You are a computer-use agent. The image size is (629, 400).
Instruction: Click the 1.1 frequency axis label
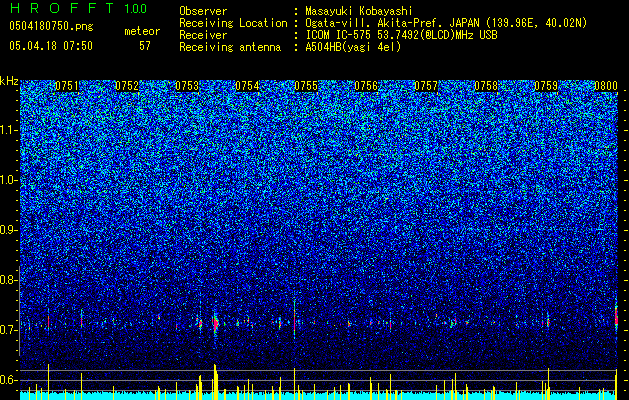coord(8,130)
